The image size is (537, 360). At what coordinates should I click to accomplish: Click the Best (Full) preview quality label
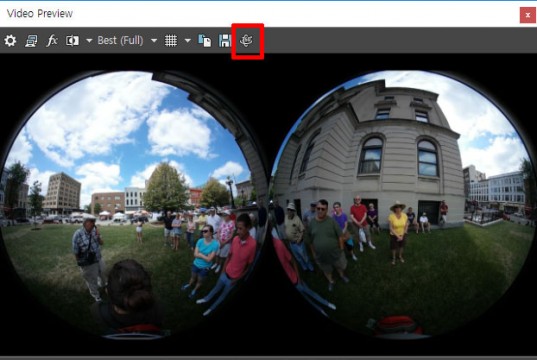coord(121,40)
